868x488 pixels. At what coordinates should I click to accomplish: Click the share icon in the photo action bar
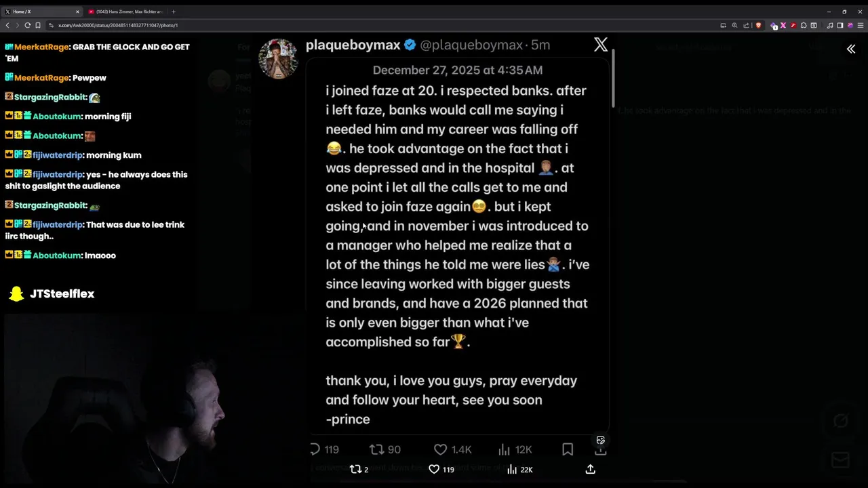tap(590, 469)
